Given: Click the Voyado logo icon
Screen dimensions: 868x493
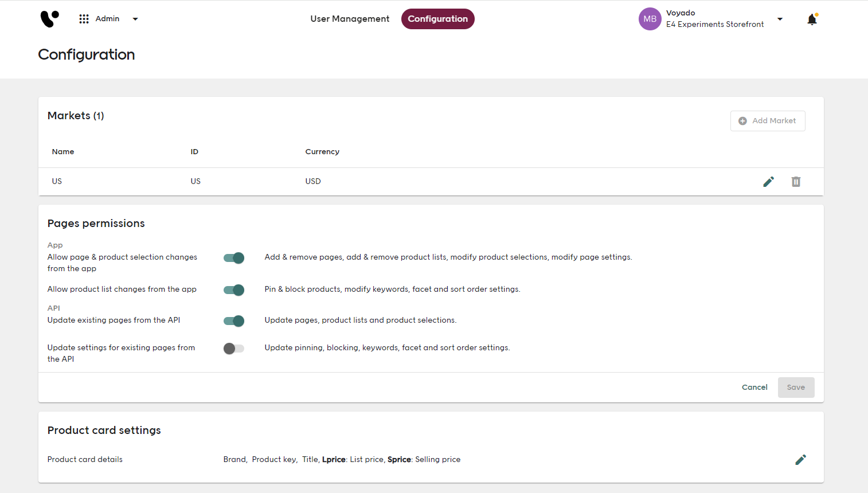Looking at the screenshot, I should tap(49, 19).
